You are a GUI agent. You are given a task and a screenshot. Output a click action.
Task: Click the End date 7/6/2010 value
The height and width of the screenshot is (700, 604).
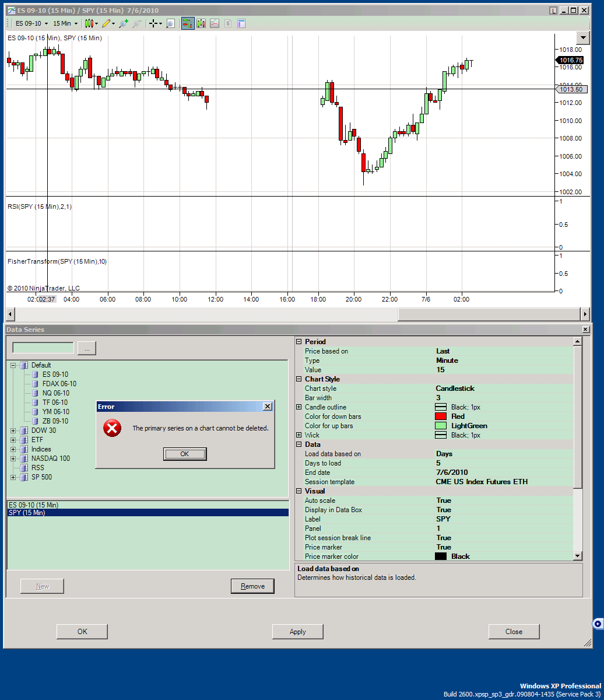pos(504,473)
